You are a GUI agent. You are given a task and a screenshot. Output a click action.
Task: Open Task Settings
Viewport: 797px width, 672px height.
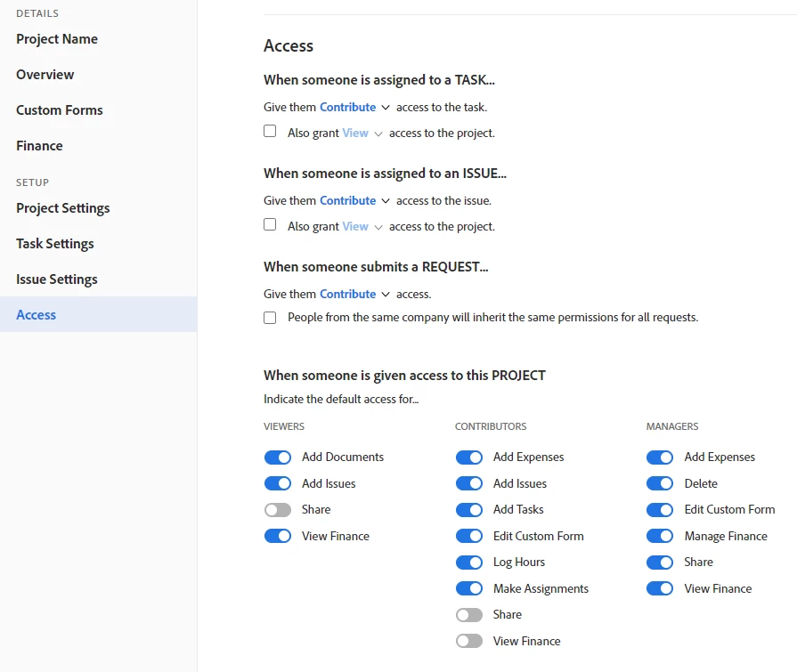[x=55, y=244]
